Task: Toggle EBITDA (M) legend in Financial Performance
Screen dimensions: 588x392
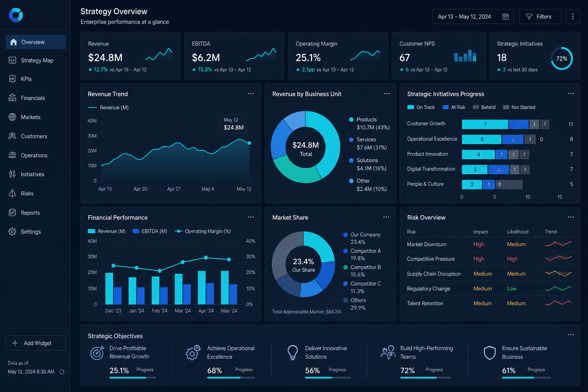Action: [x=150, y=231]
